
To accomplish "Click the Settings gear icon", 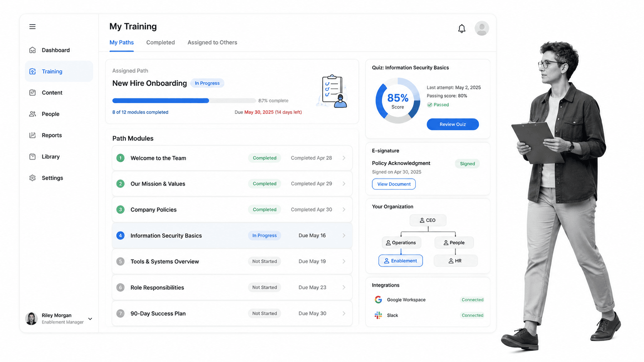I will point(32,178).
